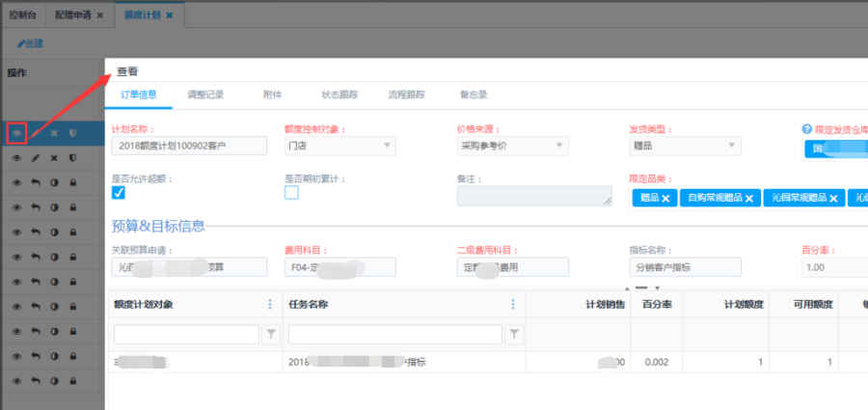Open the 额度计划对象 column options menu
The width and height of the screenshot is (868, 410).
(269, 304)
